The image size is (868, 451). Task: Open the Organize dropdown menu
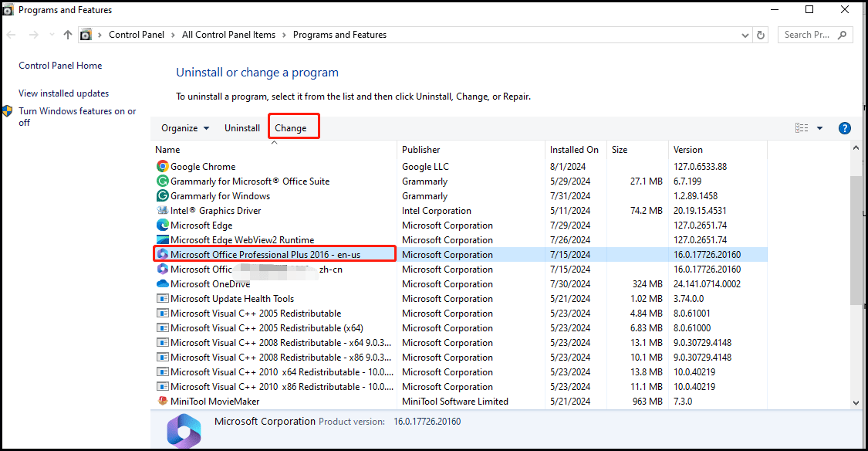click(x=185, y=127)
